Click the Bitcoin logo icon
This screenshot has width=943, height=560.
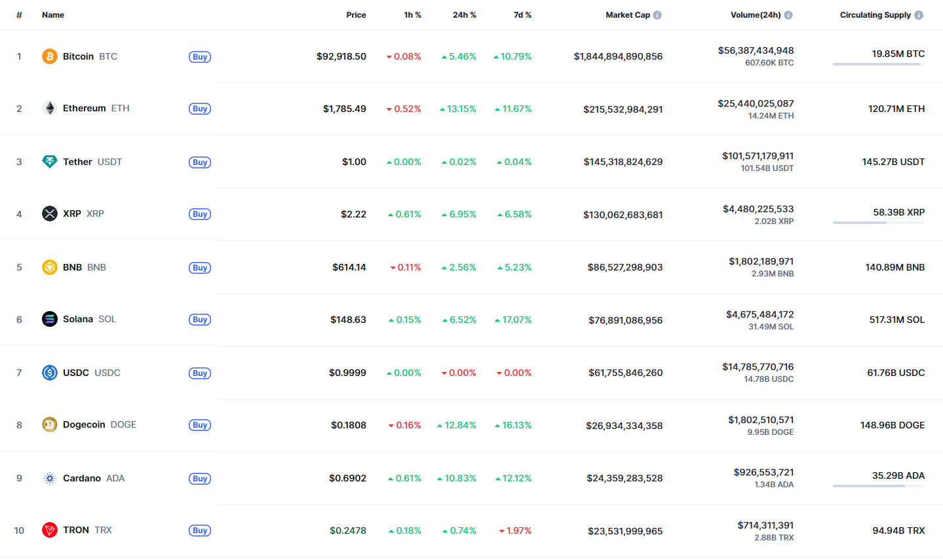tap(50, 56)
